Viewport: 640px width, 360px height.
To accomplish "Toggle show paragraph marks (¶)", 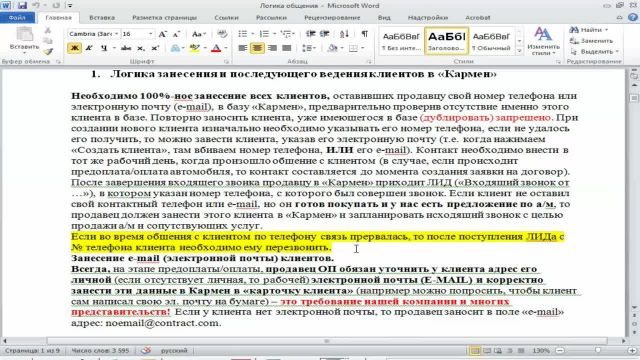I will 364,34.
